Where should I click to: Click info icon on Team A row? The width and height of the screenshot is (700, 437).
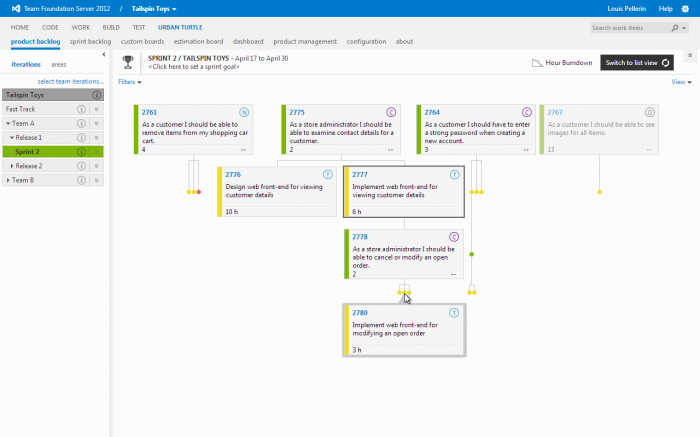click(x=81, y=123)
